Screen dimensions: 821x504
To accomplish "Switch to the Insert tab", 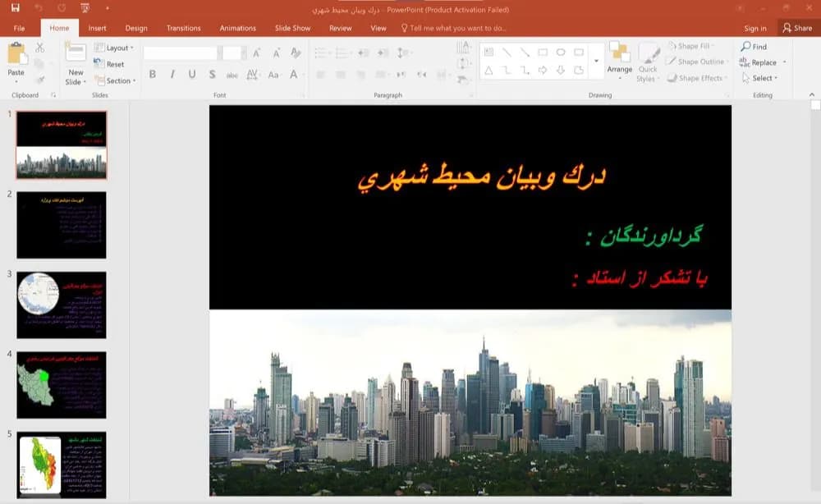I will point(98,28).
